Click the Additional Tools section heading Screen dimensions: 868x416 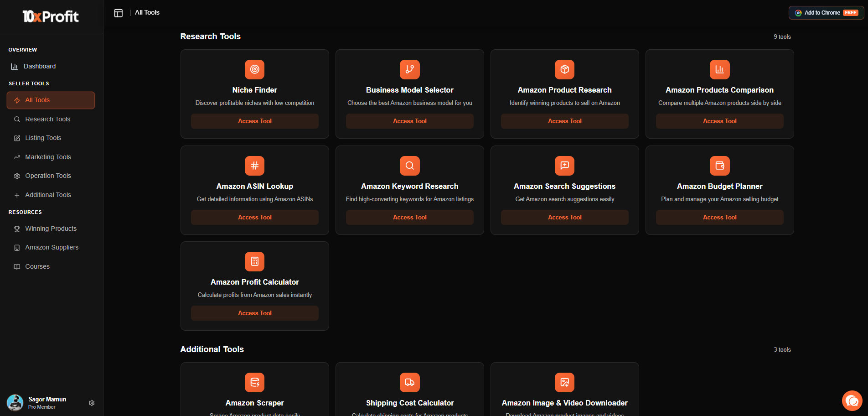pos(212,349)
